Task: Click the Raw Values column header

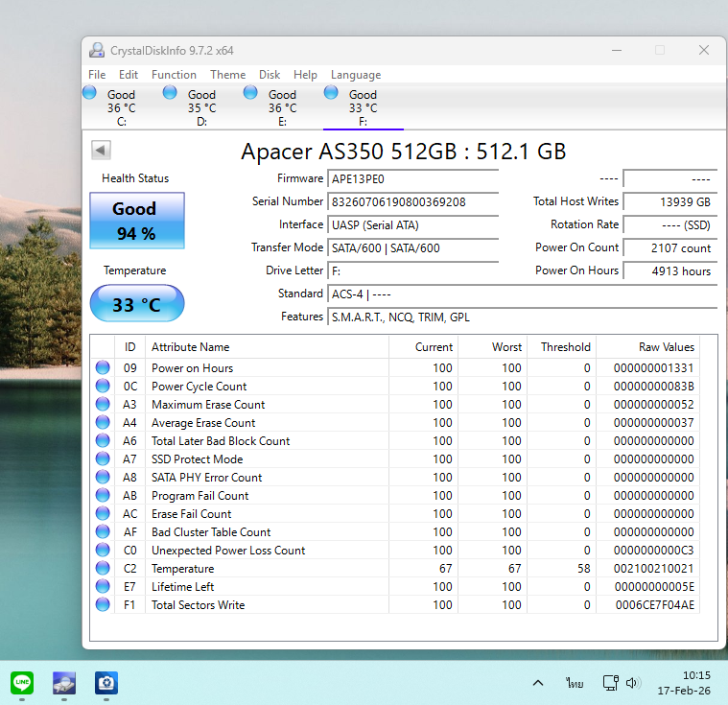Action: coord(666,347)
